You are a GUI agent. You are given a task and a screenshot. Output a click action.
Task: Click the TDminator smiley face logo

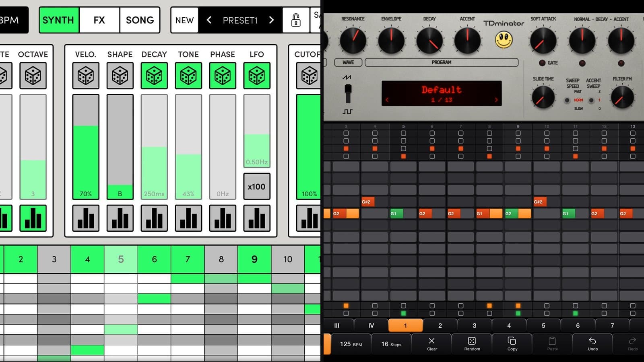pos(504,39)
